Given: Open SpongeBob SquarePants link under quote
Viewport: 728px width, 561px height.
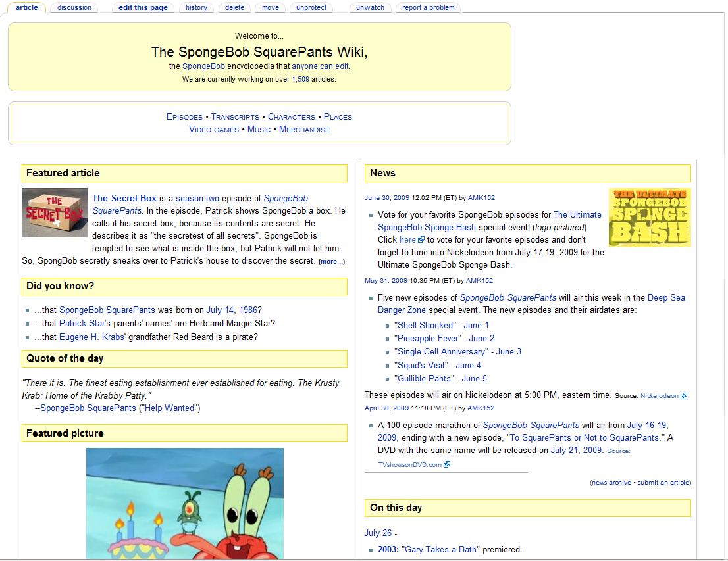Looking at the screenshot, I should [88, 408].
